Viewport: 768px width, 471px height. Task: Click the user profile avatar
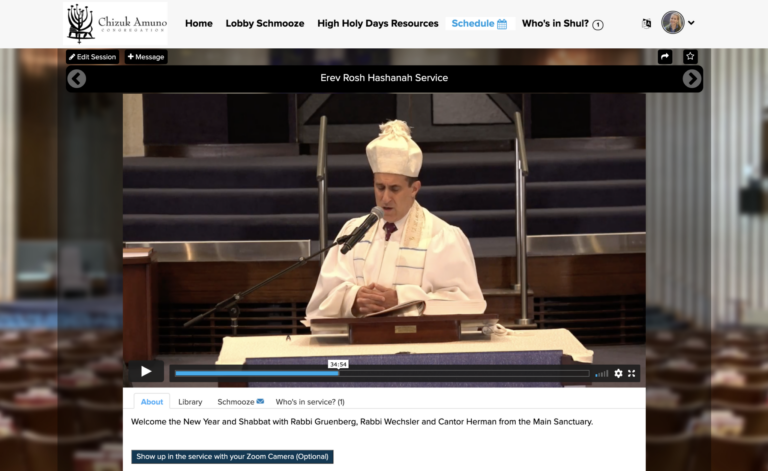(x=672, y=23)
